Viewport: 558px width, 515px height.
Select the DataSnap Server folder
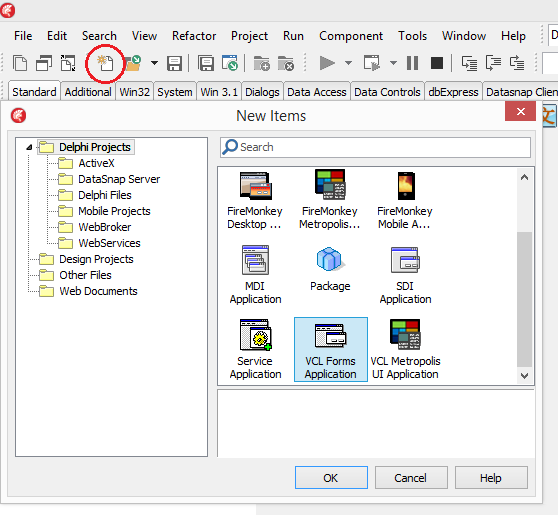click(119, 179)
